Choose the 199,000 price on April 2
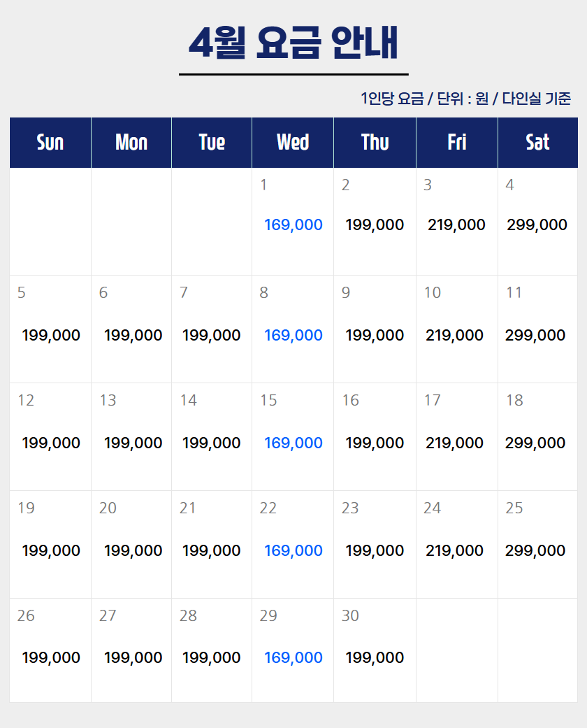The image size is (587, 728). (x=375, y=225)
